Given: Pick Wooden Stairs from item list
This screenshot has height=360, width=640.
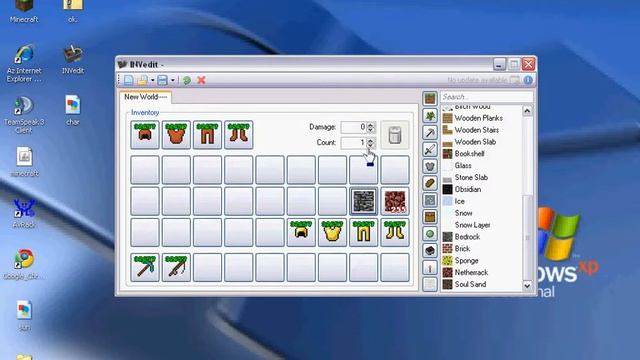Looking at the screenshot, I should (482, 130).
